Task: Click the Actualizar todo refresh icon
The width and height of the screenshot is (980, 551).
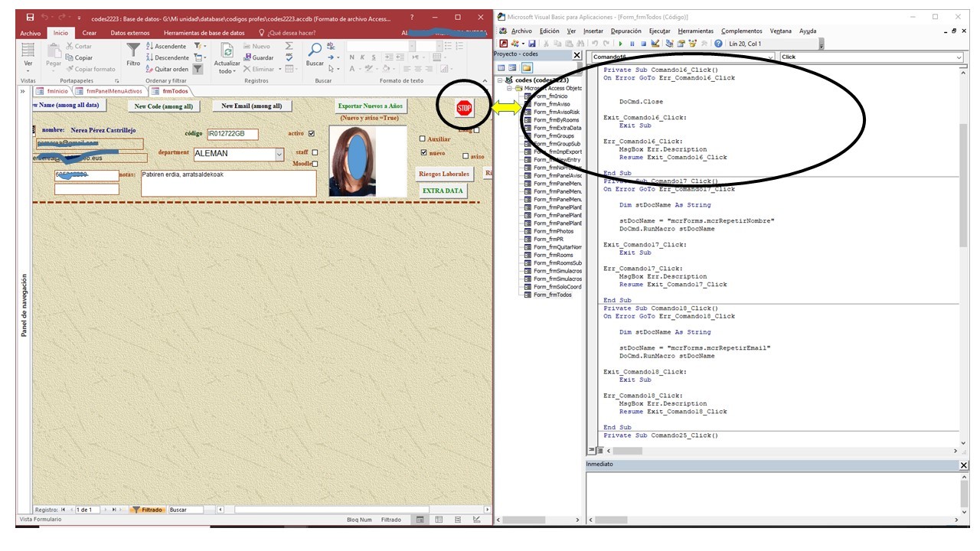Action: pos(227,51)
